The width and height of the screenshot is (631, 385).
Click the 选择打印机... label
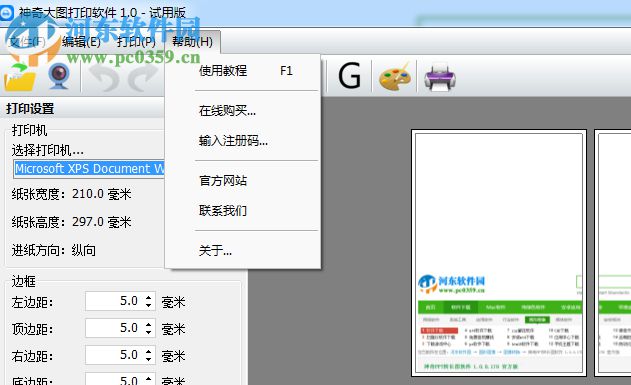[x=47, y=150]
